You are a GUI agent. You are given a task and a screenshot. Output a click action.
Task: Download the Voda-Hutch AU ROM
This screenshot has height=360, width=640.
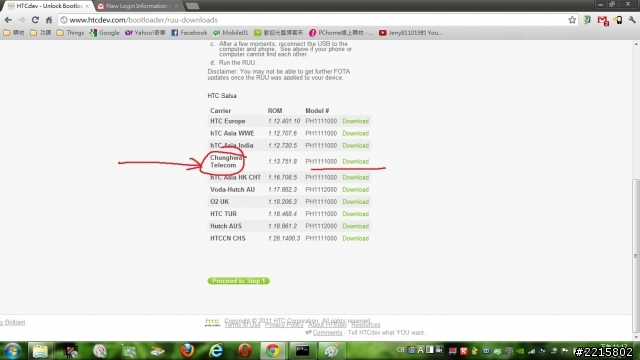[x=356, y=190]
